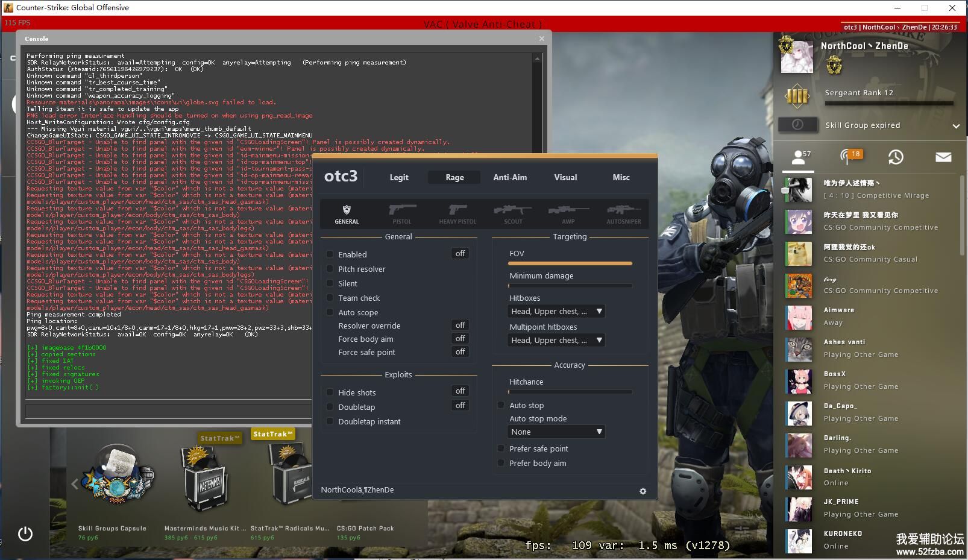The height and width of the screenshot is (560, 968).
Task: Open CS:GO Patch Pack store link
Action: click(365, 529)
